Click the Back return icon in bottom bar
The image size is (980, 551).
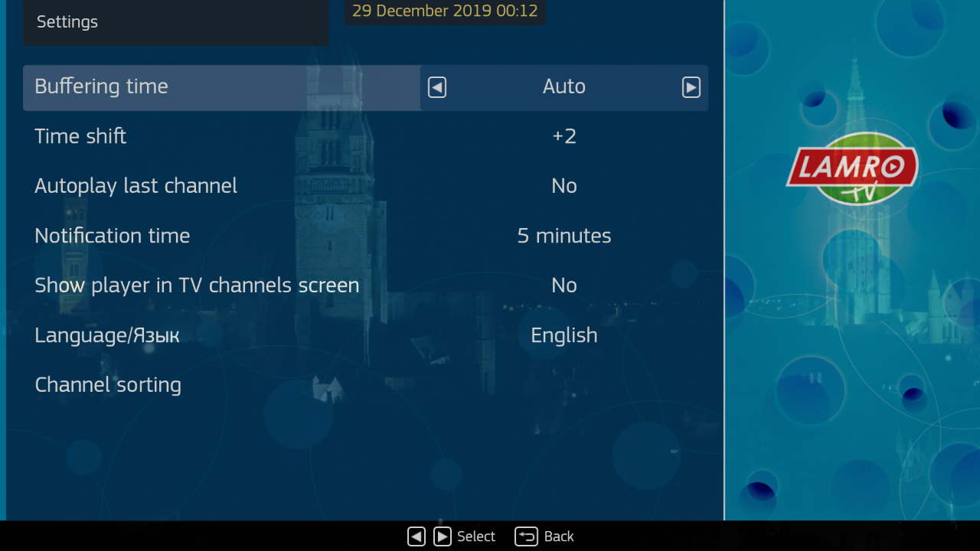526,536
